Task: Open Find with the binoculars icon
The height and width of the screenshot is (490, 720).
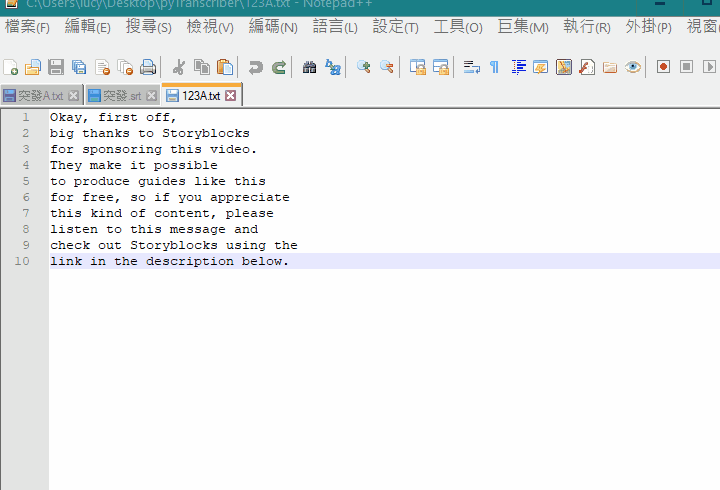Action: pos(309,68)
